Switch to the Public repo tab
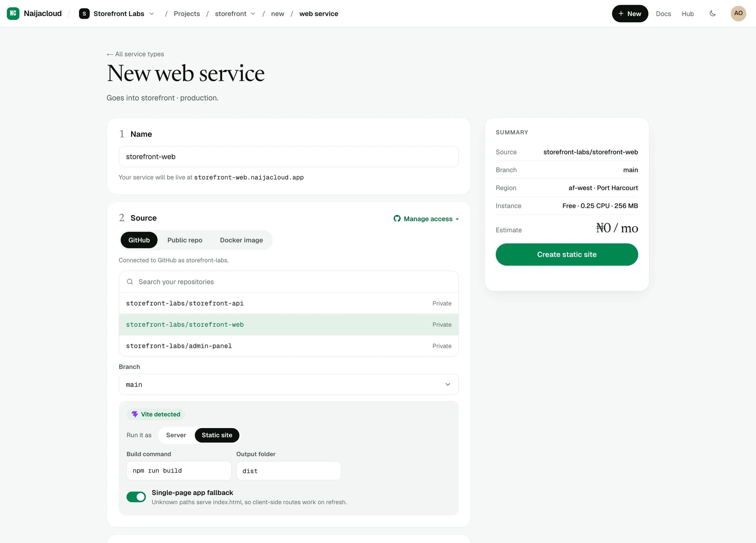Viewport: 756px width, 543px height. tap(185, 240)
